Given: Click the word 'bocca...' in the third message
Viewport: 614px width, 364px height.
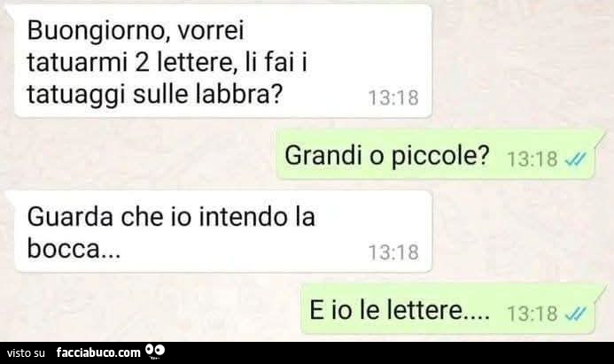Looking at the screenshot, I should 74,248.
